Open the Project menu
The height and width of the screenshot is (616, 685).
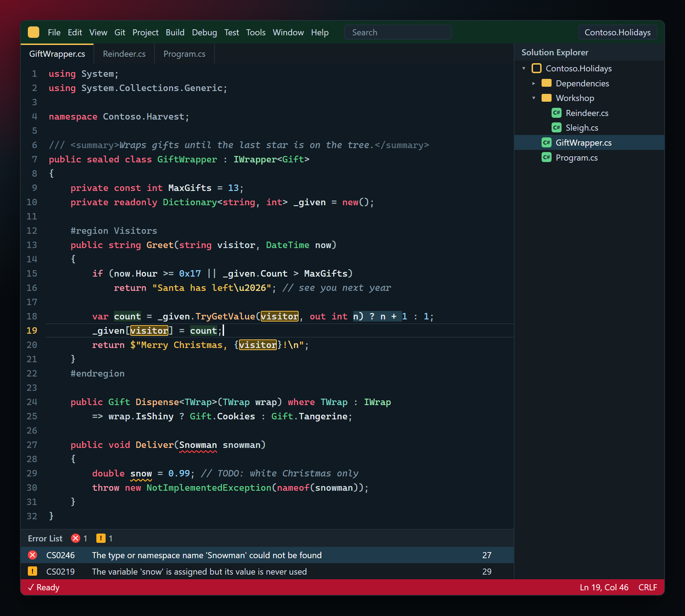click(146, 32)
